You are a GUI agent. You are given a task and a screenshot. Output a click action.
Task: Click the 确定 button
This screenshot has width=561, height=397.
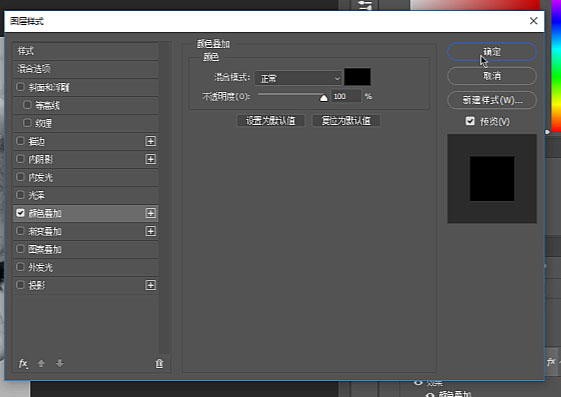(492, 52)
